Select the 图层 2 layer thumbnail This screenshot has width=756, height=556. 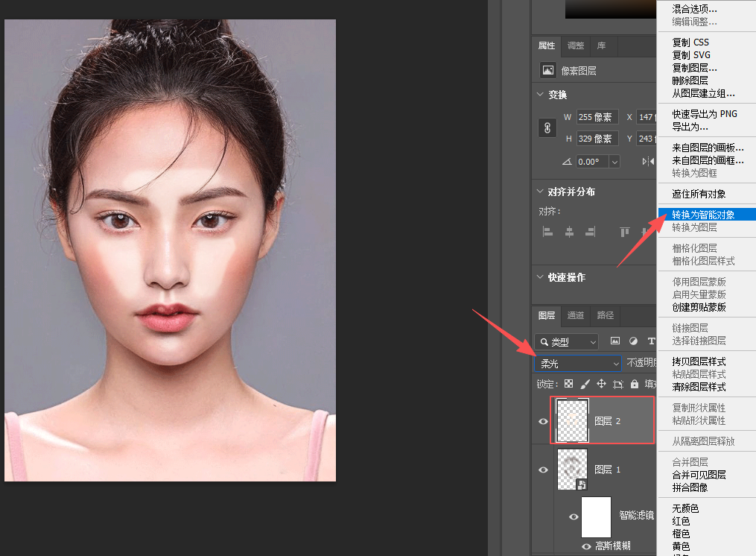tap(572, 420)
